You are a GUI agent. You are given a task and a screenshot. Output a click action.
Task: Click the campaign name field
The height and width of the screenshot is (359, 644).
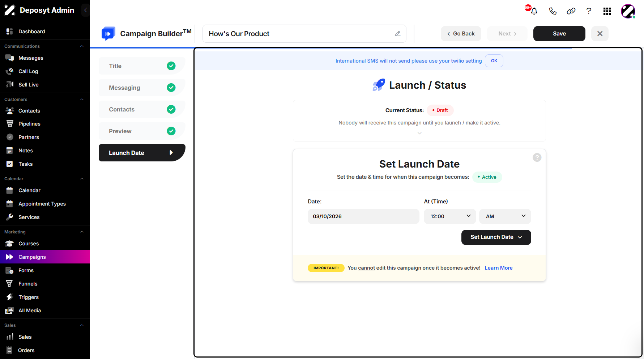pyautogui.click(x=304, y=34)
